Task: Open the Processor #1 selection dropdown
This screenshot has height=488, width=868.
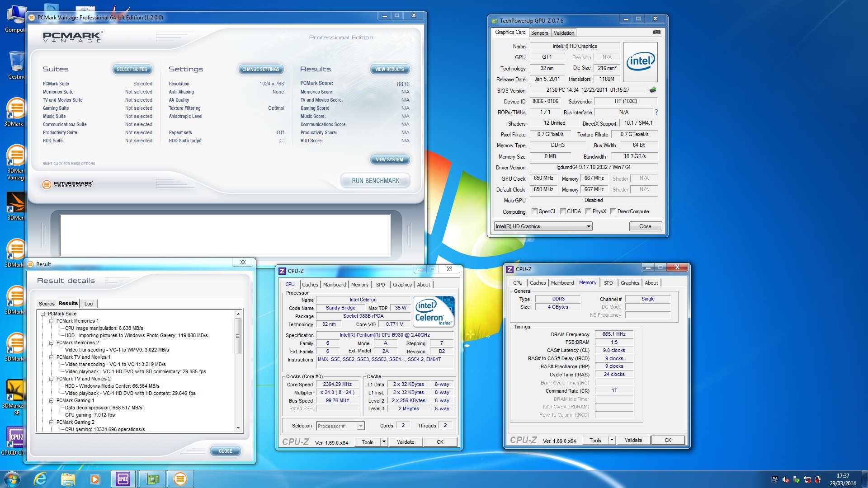Action: coord(340,426)
